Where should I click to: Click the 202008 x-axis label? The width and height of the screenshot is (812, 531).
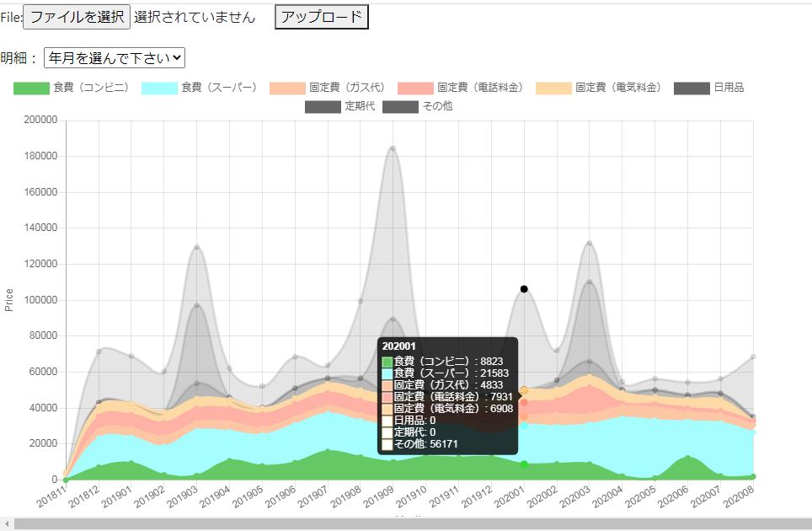pos(739,496)
